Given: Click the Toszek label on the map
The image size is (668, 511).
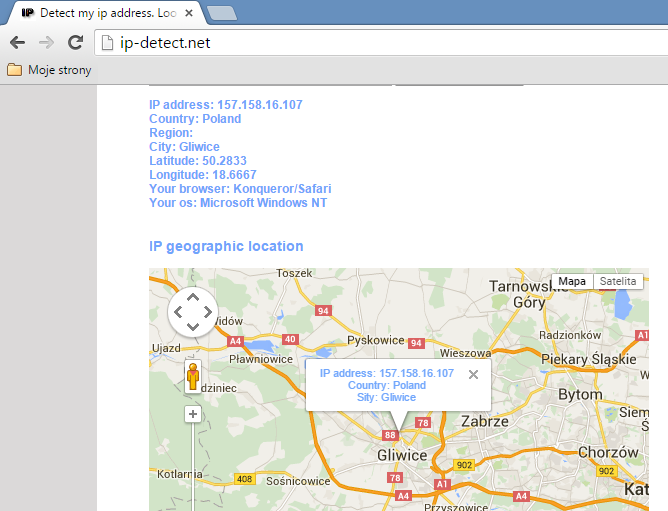Looking at the screenshot, I should pos(294,273).
